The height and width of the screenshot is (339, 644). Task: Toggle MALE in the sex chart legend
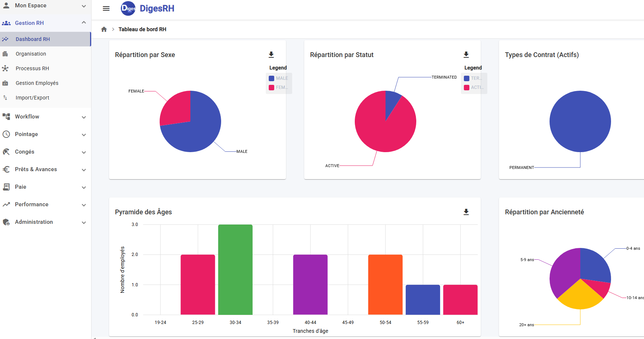point(278,78)
